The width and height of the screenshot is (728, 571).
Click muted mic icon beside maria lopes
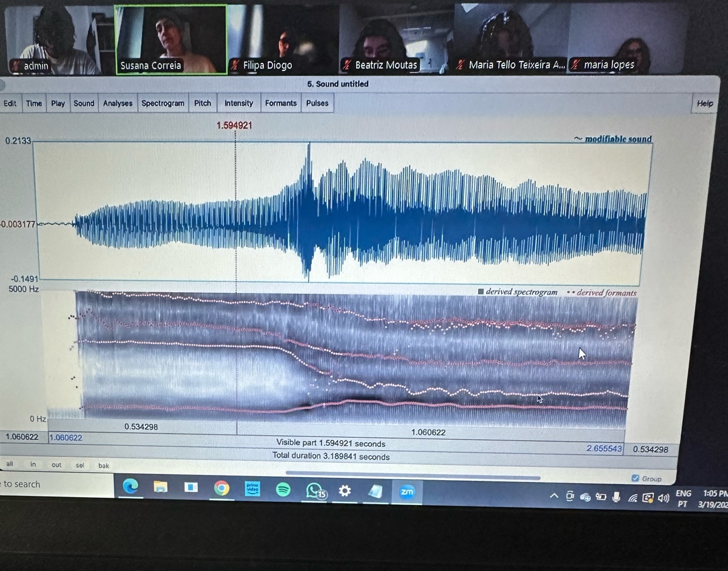pyautogui.click(x=576, y=64)
